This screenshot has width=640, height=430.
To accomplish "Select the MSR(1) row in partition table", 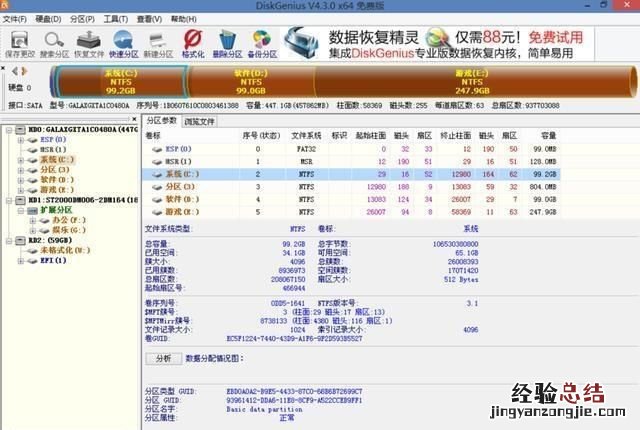I will (x=351, y=162).
